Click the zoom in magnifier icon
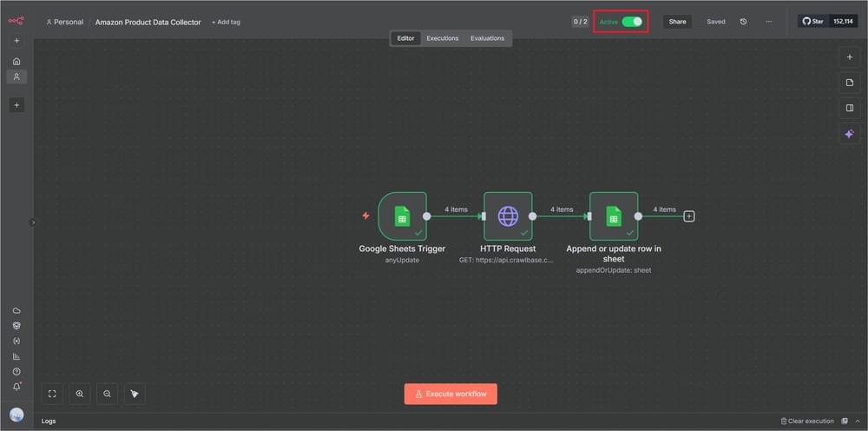 coord(80,394)
